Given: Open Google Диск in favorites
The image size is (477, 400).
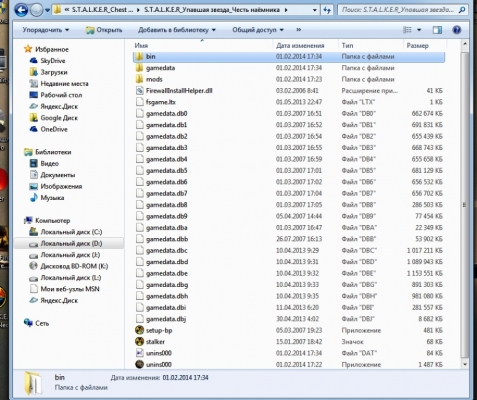Looking at the screenshot, I should 53,118.
